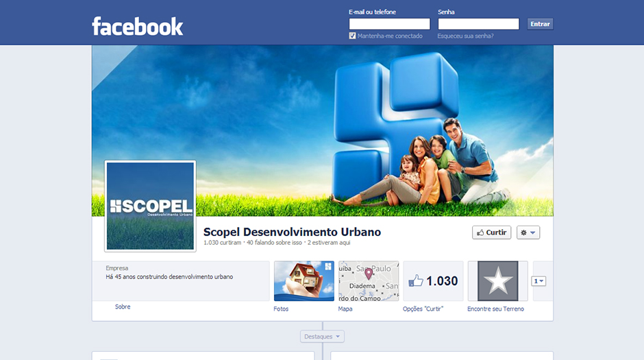644x360 pixels.
Task: Open the 1.030 likes thumbs-up tile
Action: (433, 281)
